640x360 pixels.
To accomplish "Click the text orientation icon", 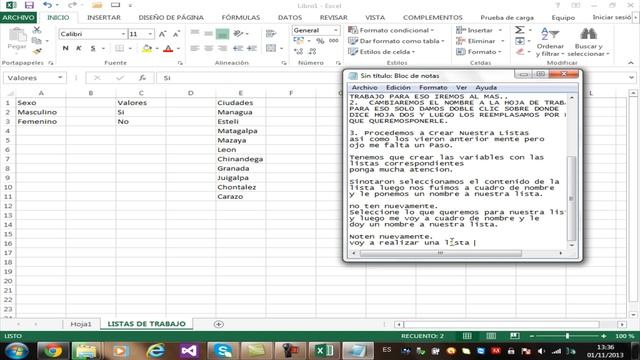I will click(x=238, y=33).
